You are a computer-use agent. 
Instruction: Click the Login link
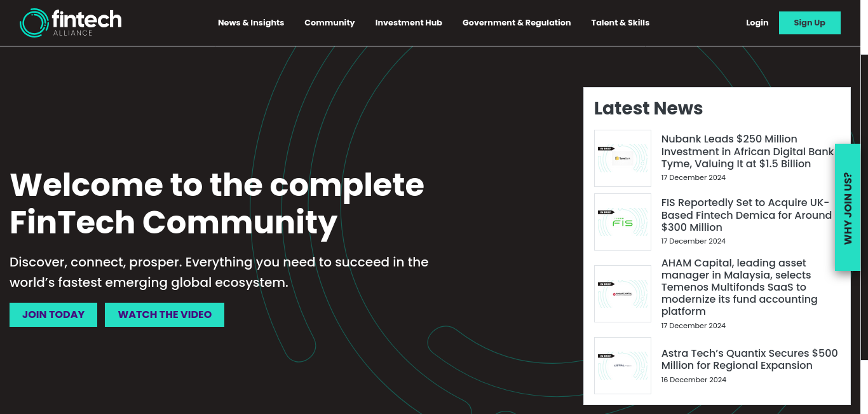coord(757,23)
